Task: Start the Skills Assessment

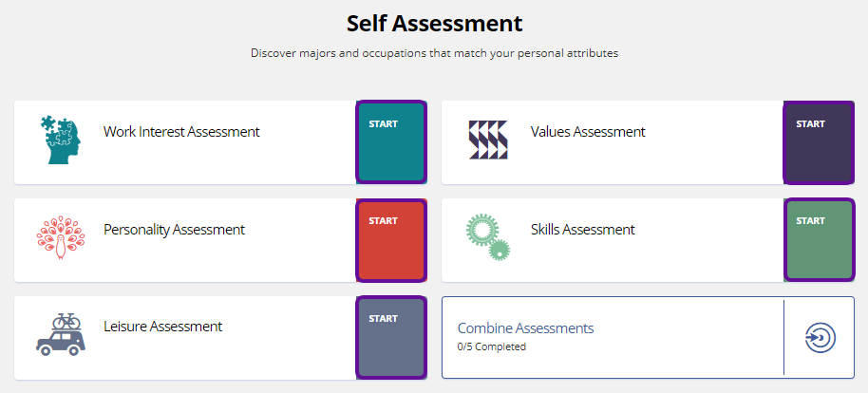Action: (819, 240)
